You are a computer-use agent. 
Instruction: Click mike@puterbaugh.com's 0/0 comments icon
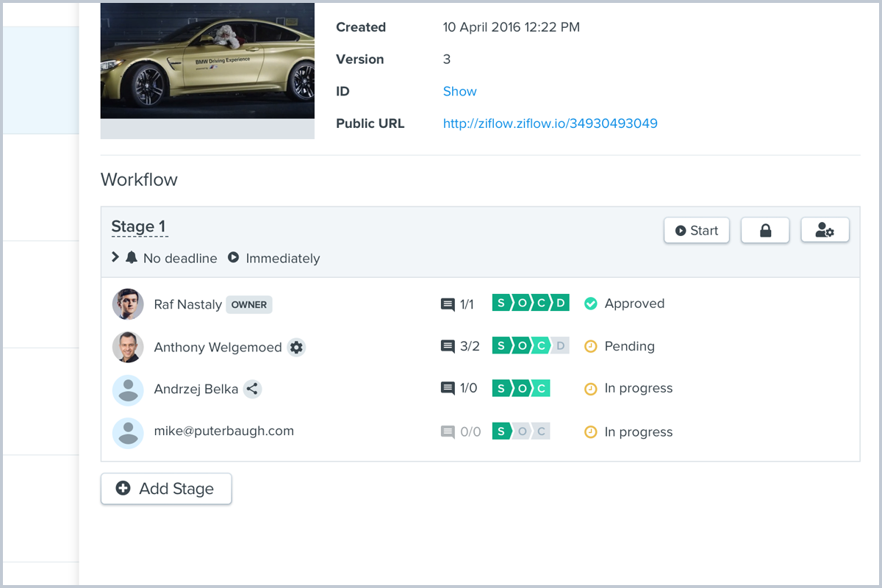[448, 432]
